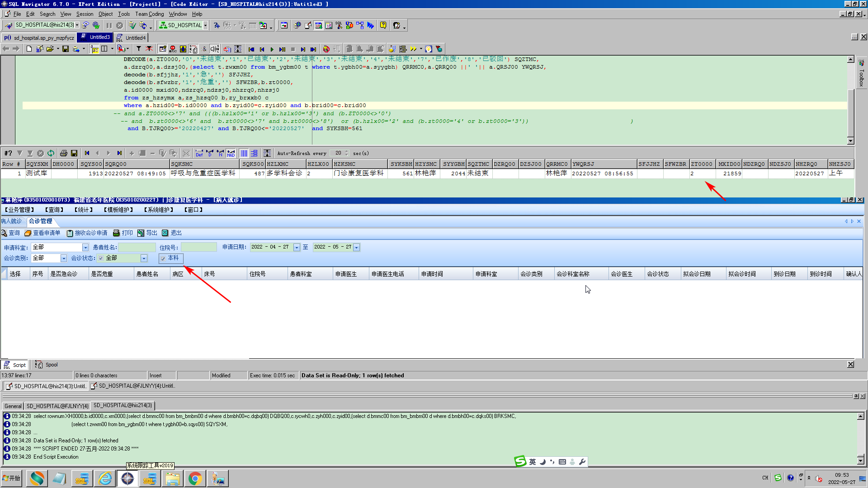Click the filter funnel icon in editor toolbar
868x488 pixels.
tap(139, 49)
